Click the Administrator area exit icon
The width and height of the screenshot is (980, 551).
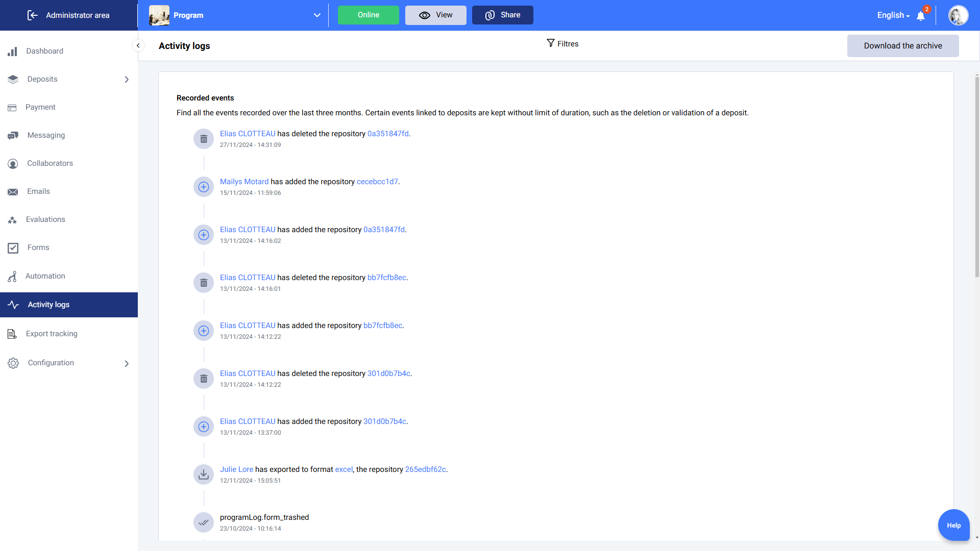coord(33,15)
